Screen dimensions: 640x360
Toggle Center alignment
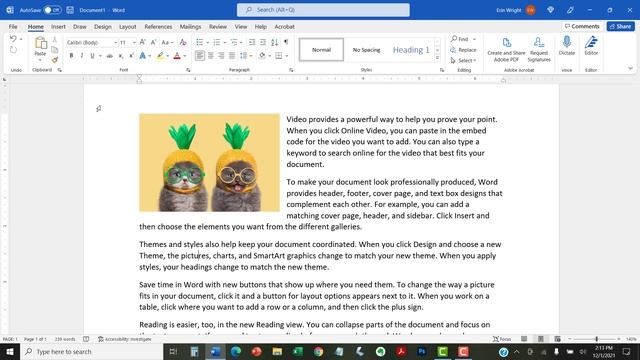click(211, 56)
